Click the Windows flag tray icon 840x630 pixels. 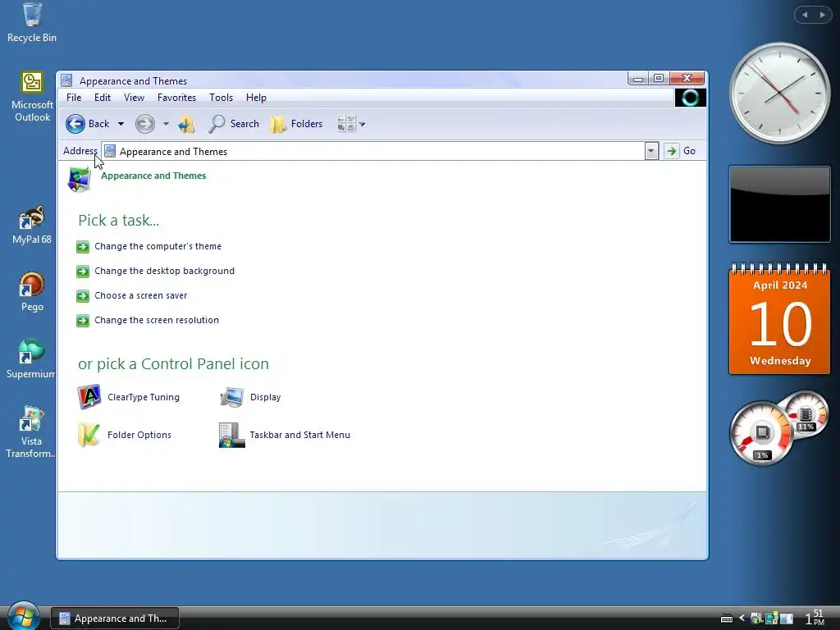point(756,619)
